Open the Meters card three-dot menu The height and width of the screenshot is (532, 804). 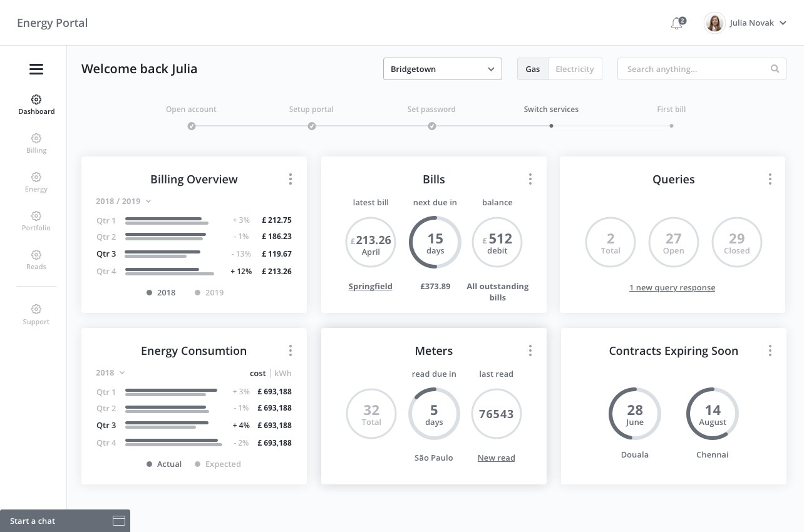coord(530,351)
